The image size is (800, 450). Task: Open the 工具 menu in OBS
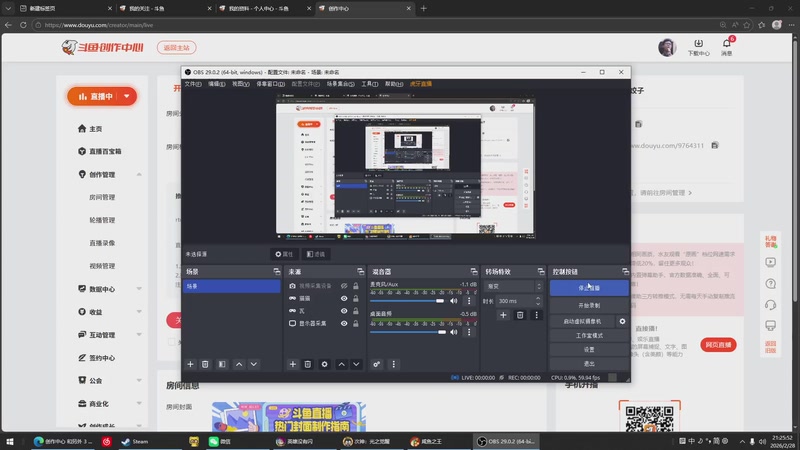click(369, 84)
